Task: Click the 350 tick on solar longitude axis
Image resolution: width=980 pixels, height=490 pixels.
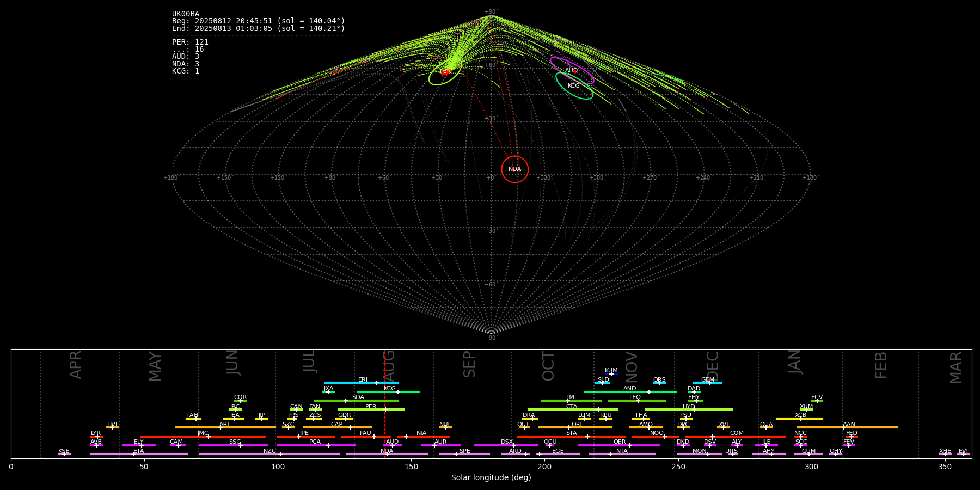Action: pos(945,467)
